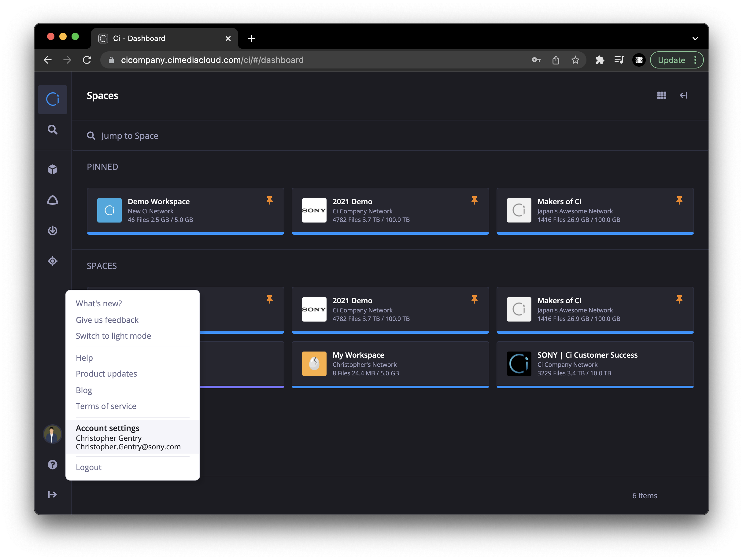Open the search icon in the left sidebar

click(x=52, y=130)
